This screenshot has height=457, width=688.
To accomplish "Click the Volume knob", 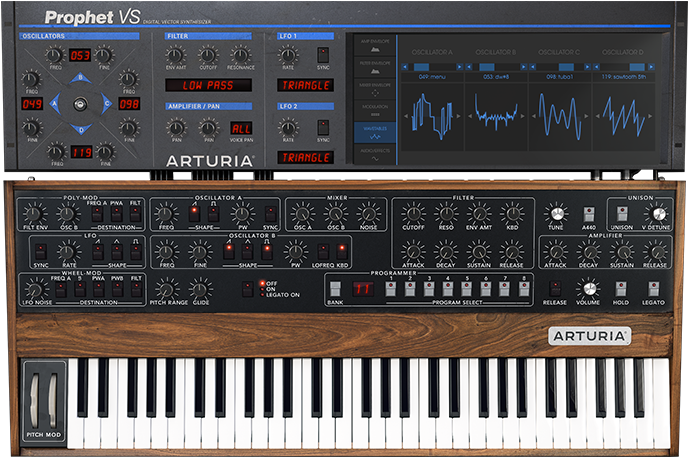I will point(589,288).
